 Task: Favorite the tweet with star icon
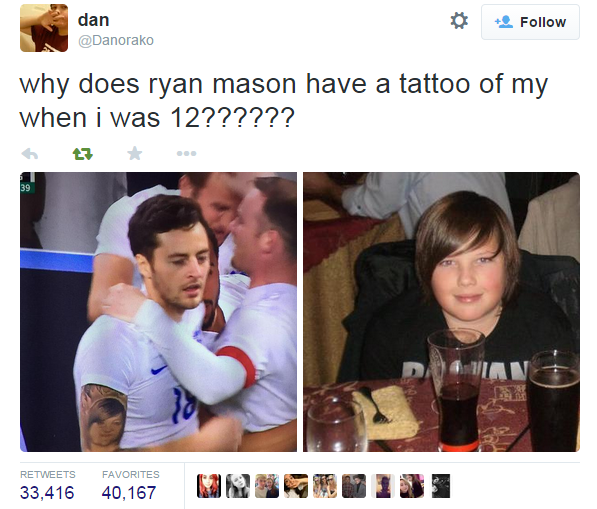coord(135,153)
